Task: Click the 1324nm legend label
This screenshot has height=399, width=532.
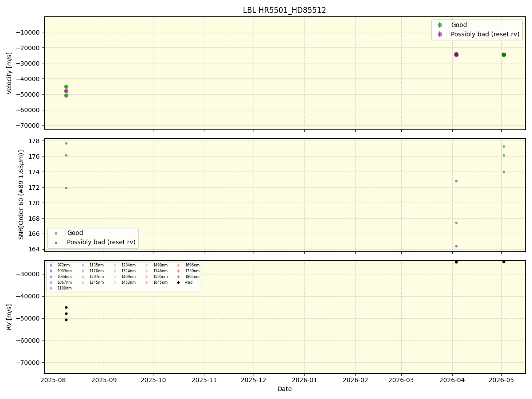Action: 128,271
